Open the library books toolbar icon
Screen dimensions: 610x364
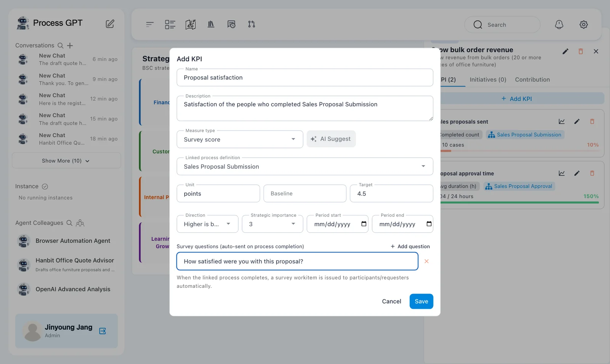pos(211,24)
